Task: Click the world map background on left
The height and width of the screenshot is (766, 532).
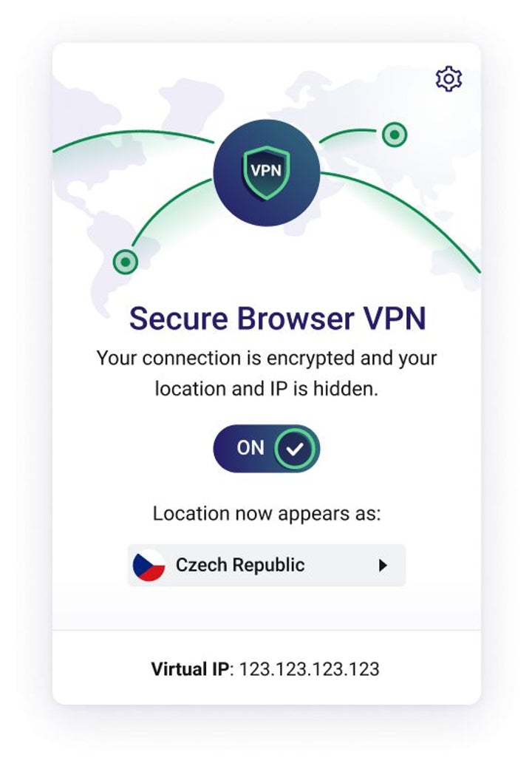Action: [93, 195]
